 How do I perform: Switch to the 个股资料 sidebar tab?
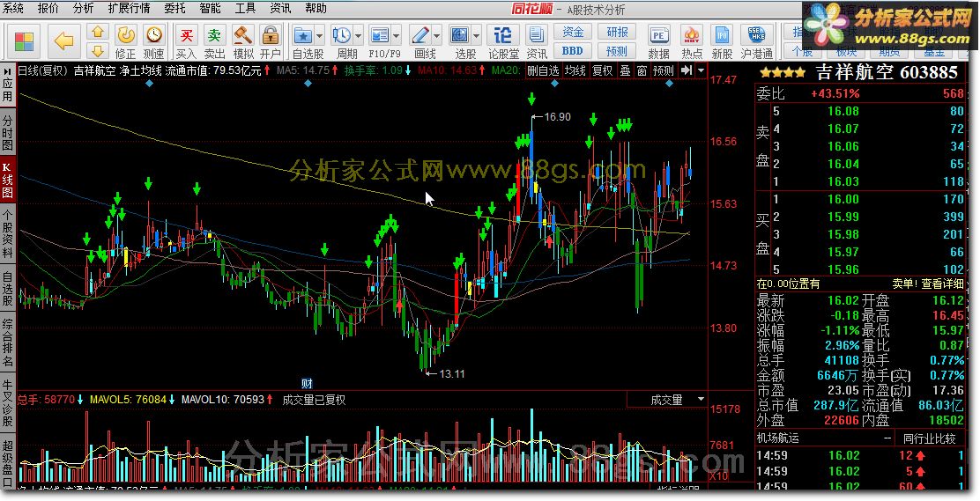click(8, 234)
